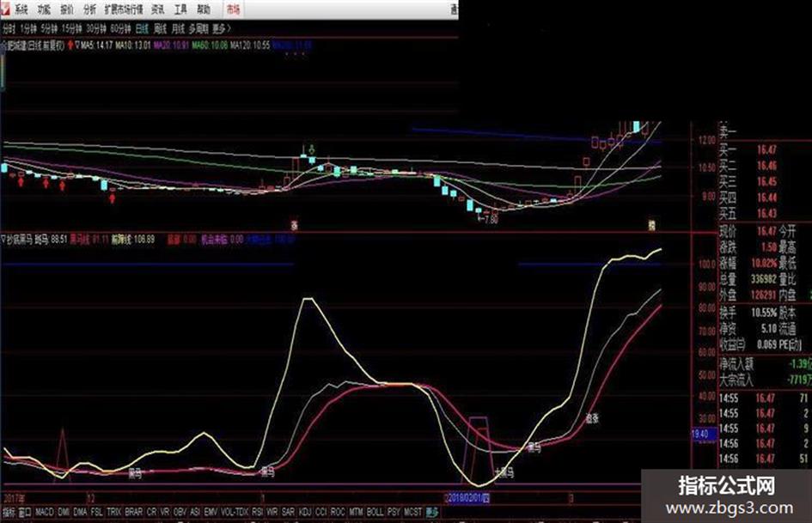Click the 换手 10.55% quote row
This screenshot has height=523, width=812.
pos(748,313)
